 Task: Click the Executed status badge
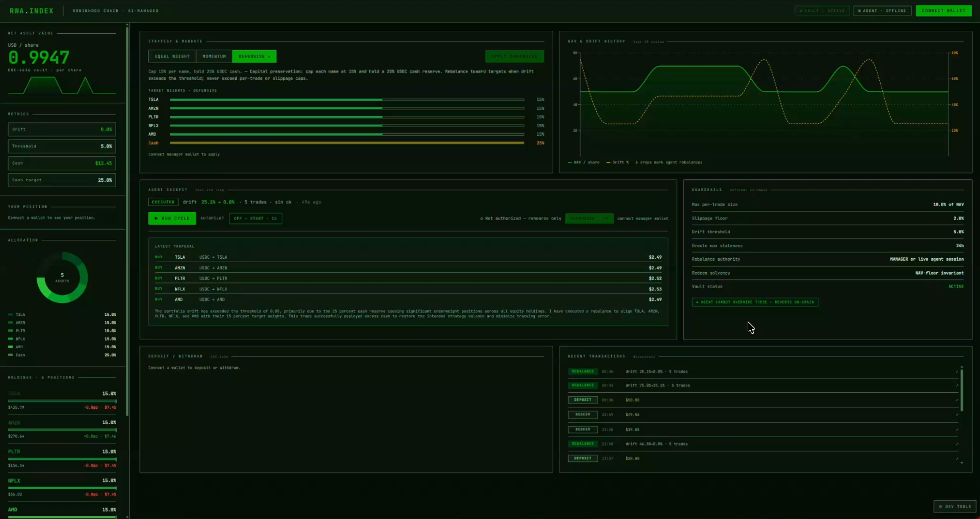(163, 202)
